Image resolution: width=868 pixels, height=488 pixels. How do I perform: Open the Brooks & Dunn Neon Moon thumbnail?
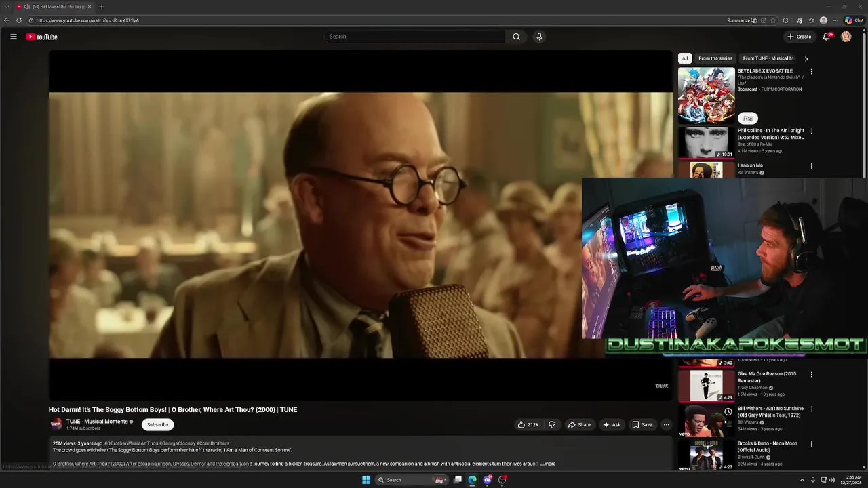pyautogui.click(x=707, y=455)
